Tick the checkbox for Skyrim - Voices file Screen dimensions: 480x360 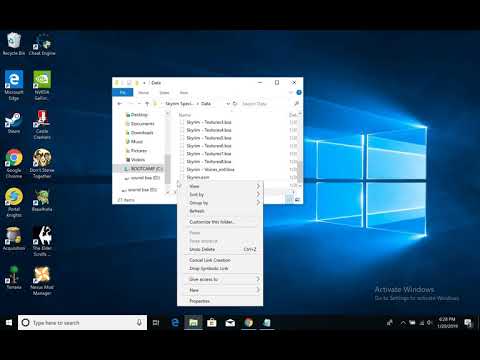tap(182, 170)
